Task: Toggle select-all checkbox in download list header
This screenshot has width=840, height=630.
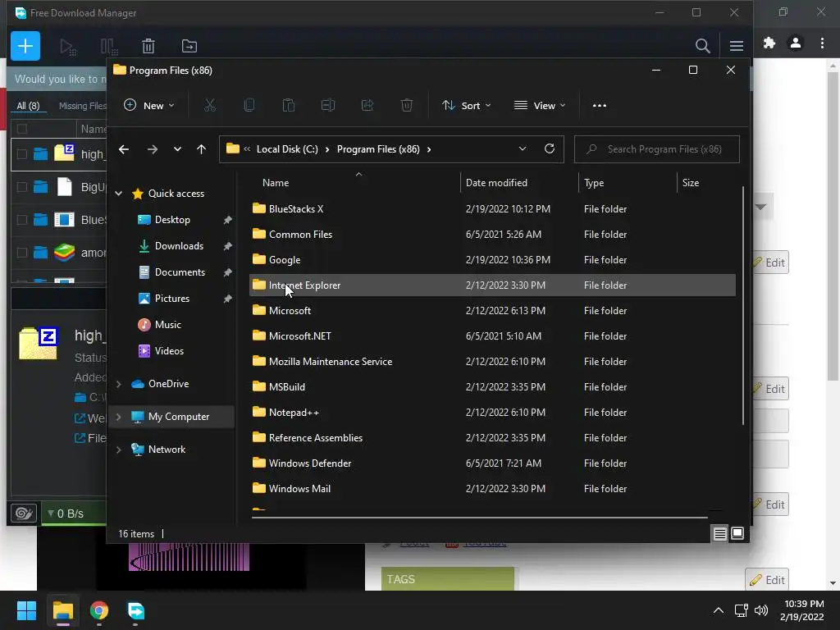Action: coord(22,129)
